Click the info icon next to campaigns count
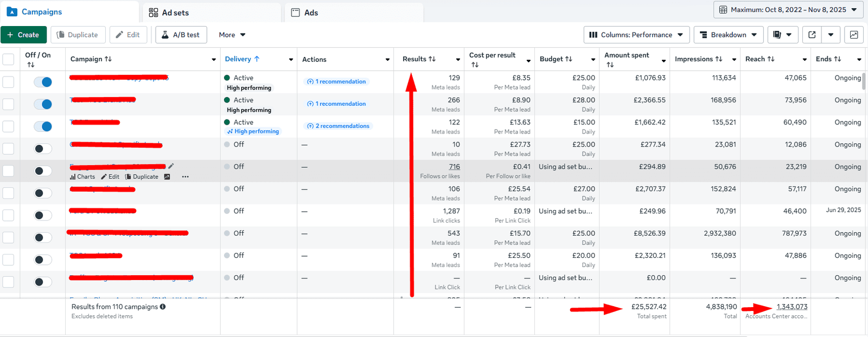The image size is (868, 337). (163, 307)
